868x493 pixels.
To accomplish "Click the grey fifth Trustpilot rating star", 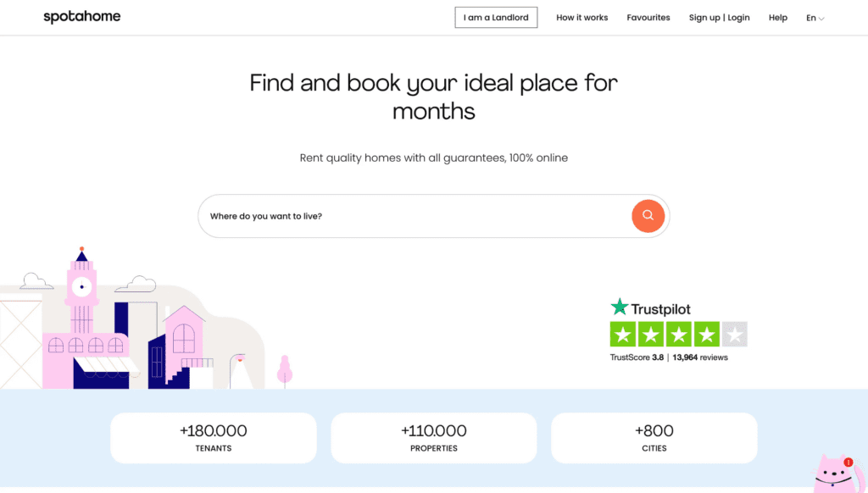I will pos(735,335).
